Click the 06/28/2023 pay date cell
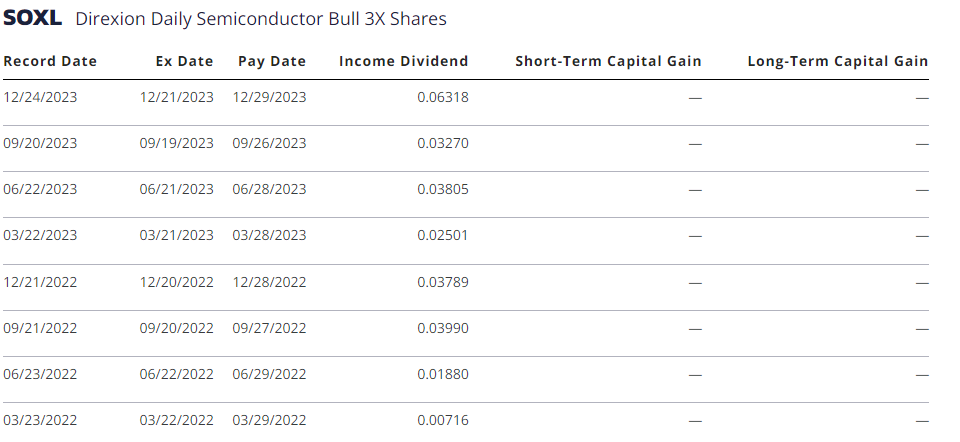960x442 pixels. click(269, 189)
